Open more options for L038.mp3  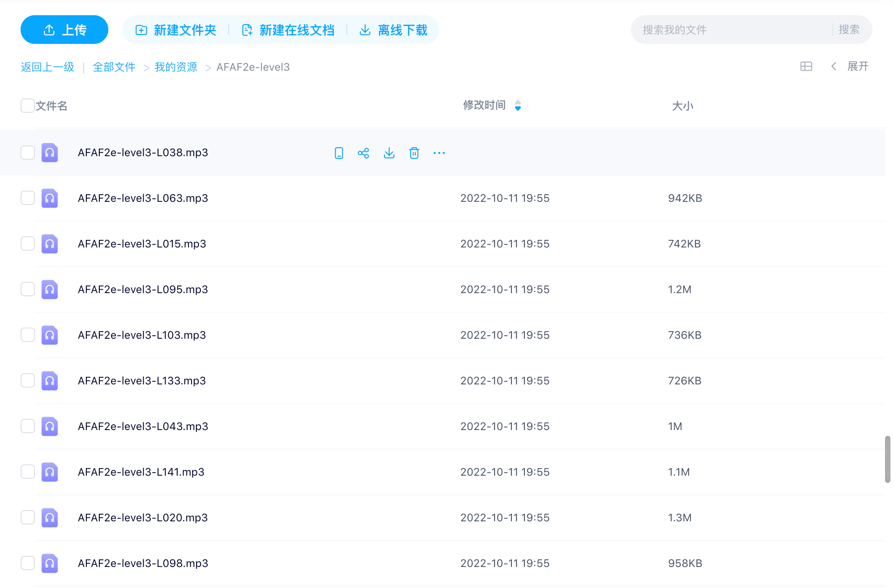439,153
